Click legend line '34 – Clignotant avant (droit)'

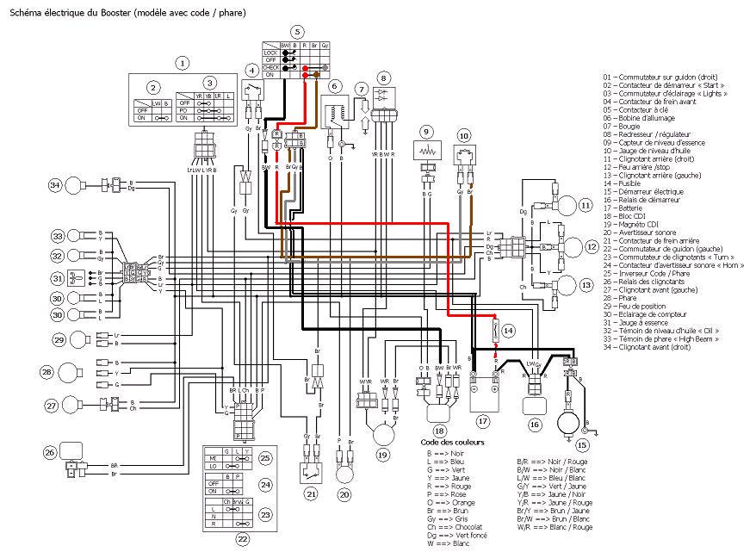(647, 347)
